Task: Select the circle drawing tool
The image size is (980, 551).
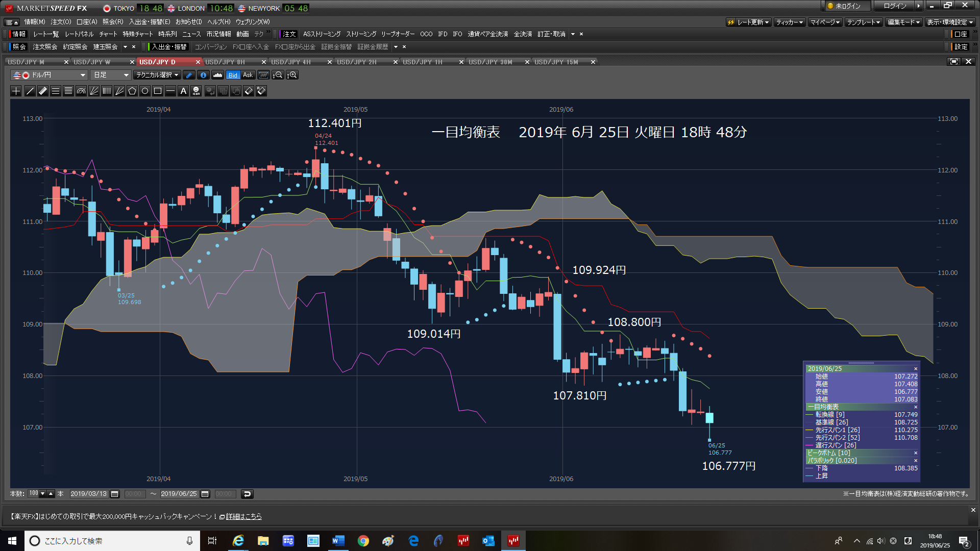Action: pos(145,91)
